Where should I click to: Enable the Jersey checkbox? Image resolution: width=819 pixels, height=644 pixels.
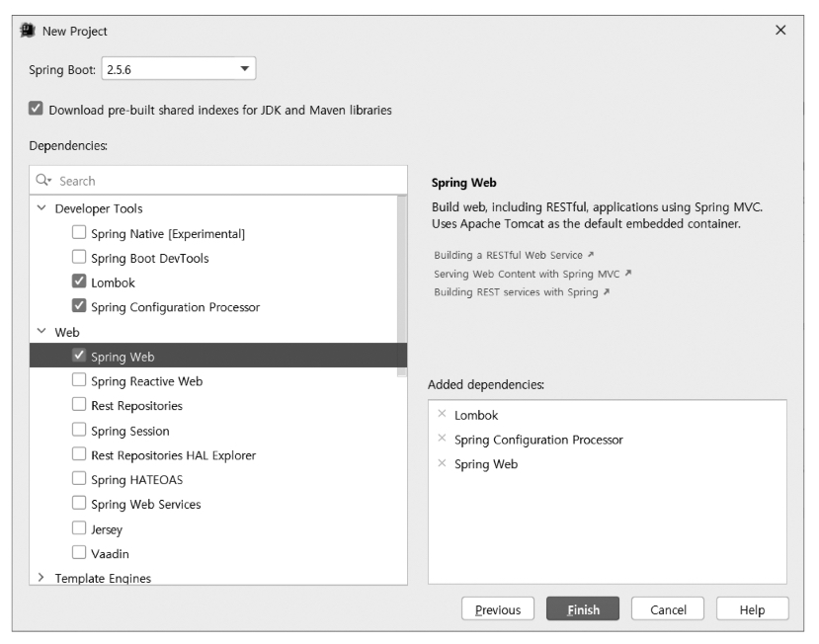[x=79, y=528]
